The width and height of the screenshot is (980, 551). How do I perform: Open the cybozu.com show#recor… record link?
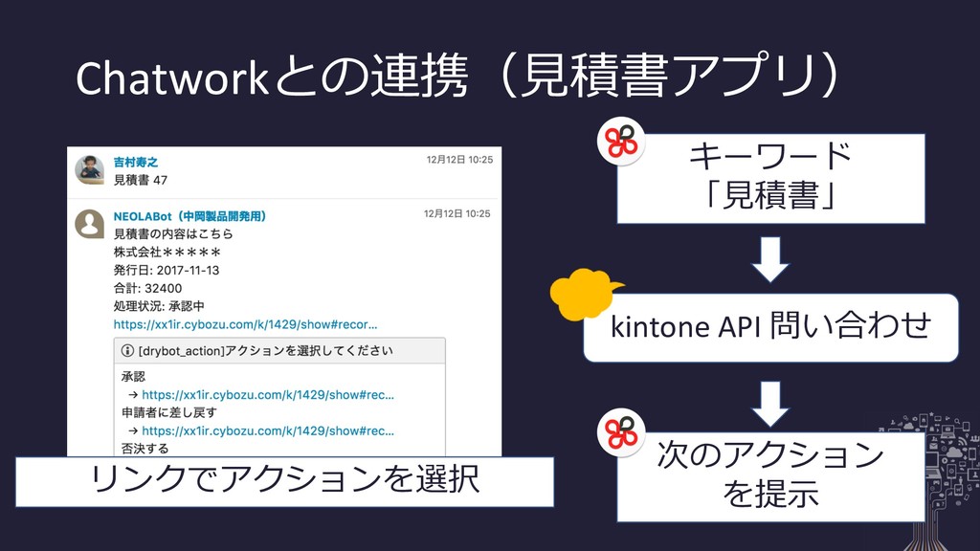(245, 324)
